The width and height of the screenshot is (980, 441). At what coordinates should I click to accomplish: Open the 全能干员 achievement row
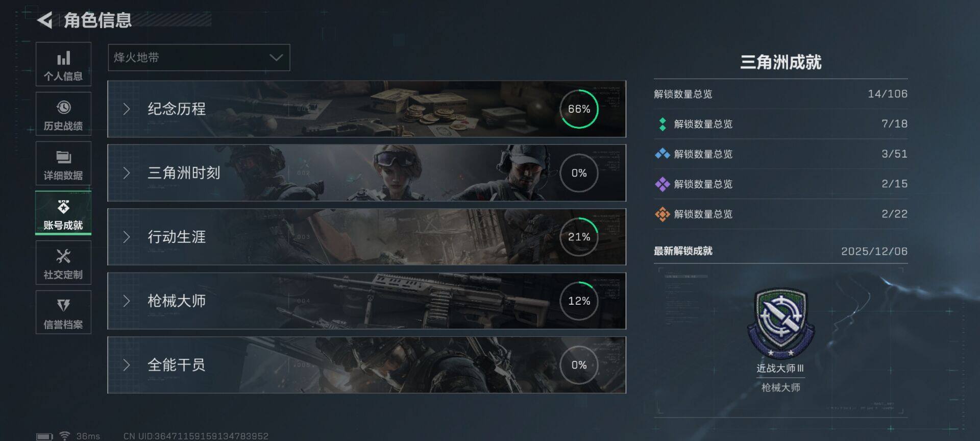click(366, 365)
